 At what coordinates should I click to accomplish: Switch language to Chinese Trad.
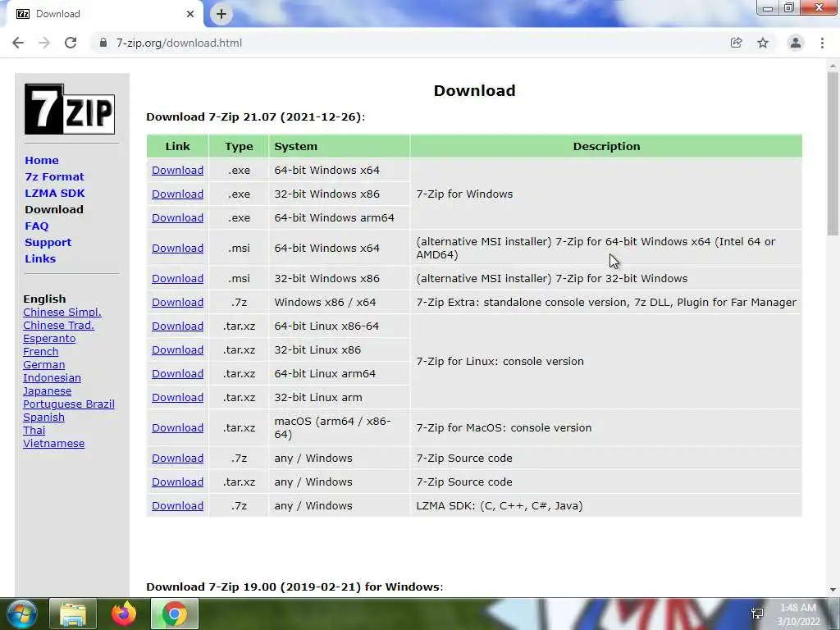pyautogui.click(x=58, y=325)
